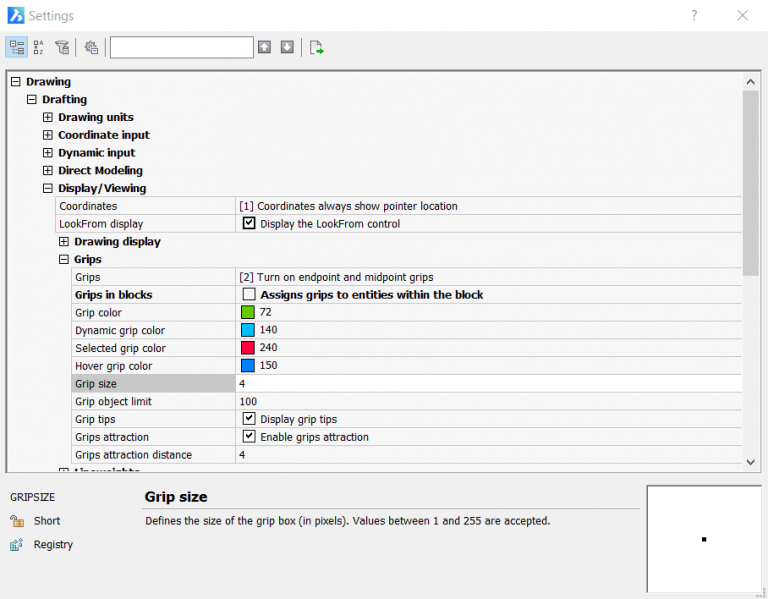
Task: Collapse the Drawing category
Action: coord(16,81)
